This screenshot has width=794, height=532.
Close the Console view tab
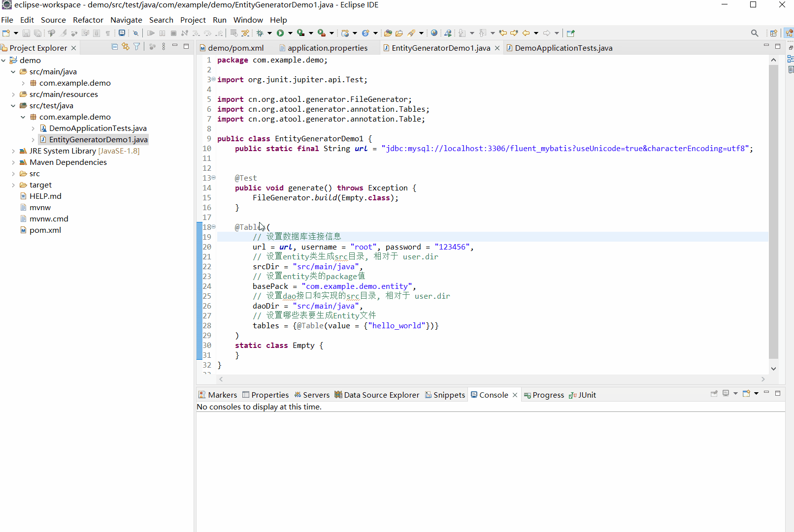pyautogui.click(x=515, y=395)
